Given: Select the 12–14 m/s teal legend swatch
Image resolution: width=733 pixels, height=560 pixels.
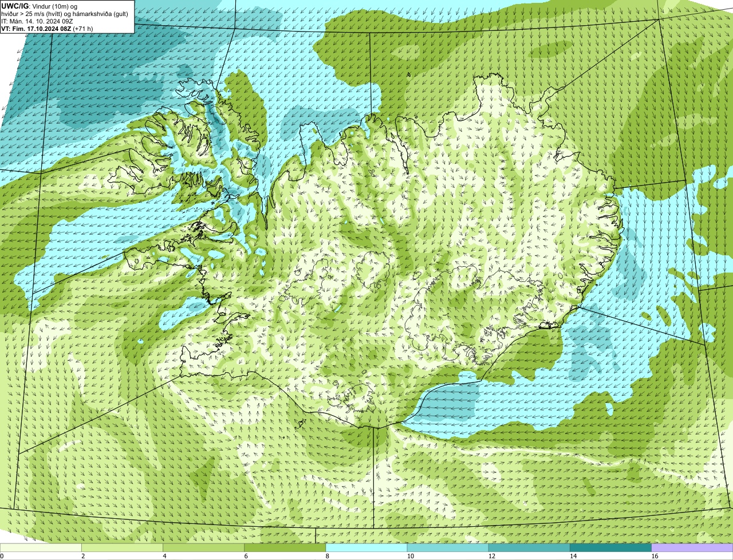Looking at the screenshot, I should (529, 548).
